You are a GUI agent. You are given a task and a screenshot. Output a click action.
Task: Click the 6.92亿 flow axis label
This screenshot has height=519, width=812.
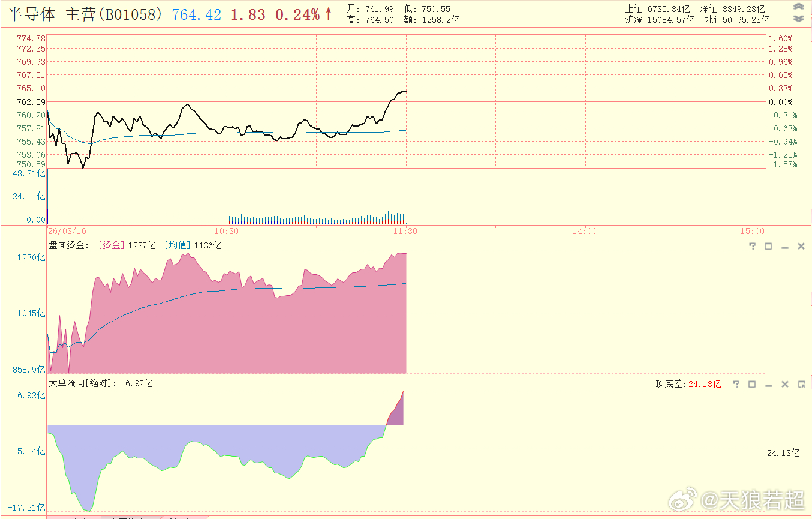[32, 395]
